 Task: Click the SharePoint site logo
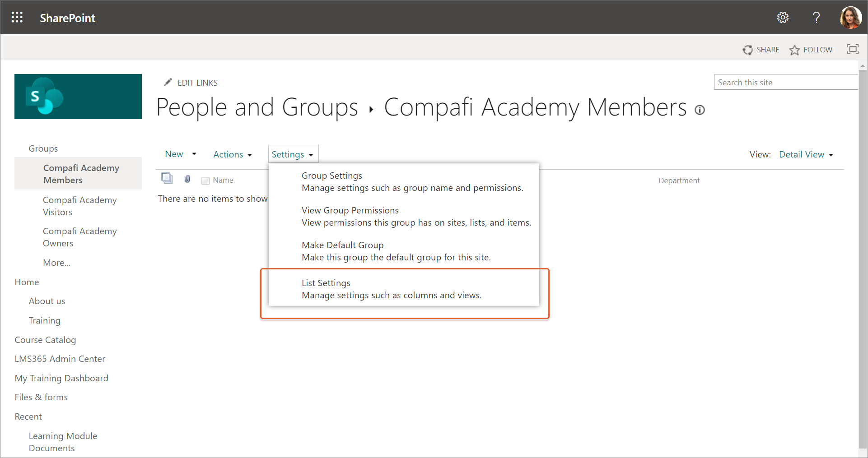(78, 97)
